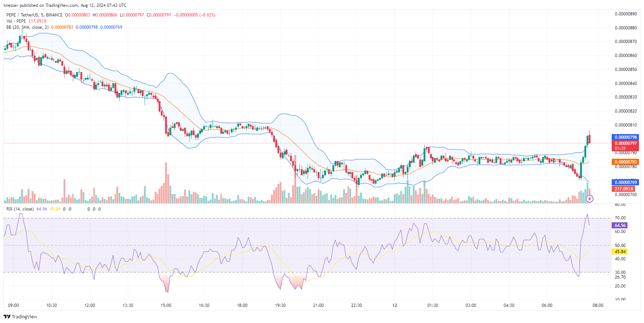Screen dimensions: 644x323
Task: Click the 08:00 time-axis label
Action: click(598, 305)
